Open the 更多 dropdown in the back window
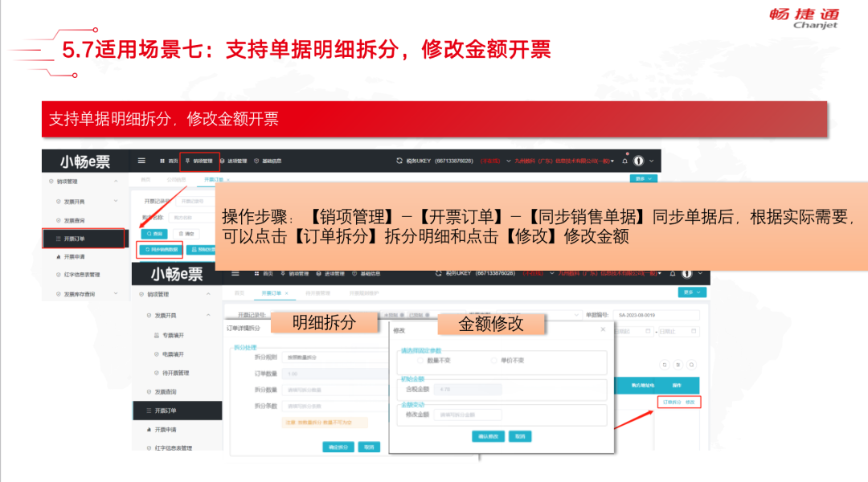The image size is (868, 482). 643,179
